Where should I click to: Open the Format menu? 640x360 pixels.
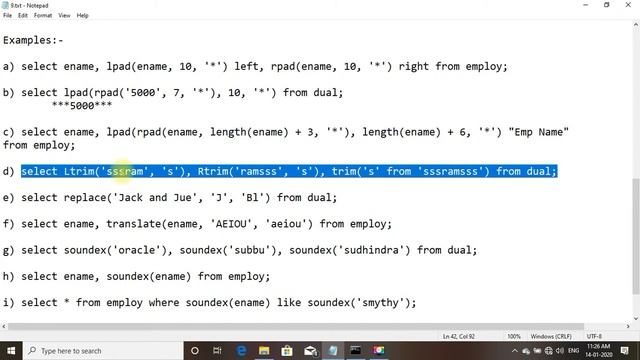(x=43, y=16)
